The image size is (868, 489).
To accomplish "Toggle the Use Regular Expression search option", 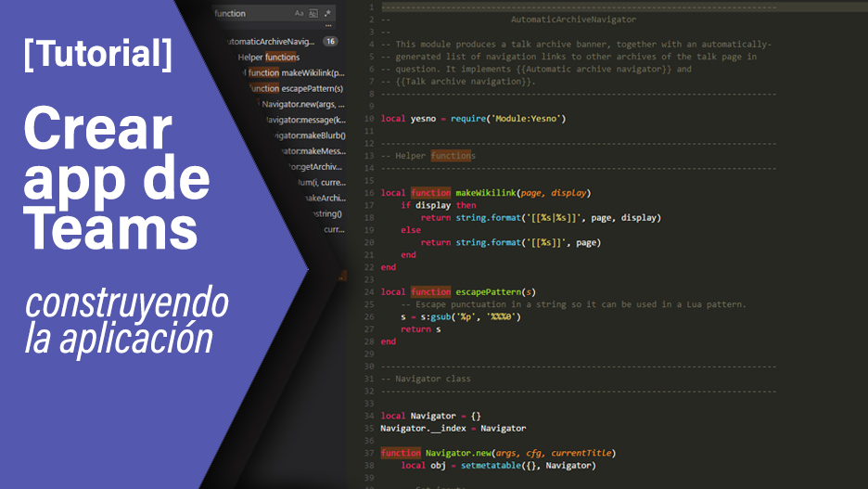I will (x=327, y=13).
